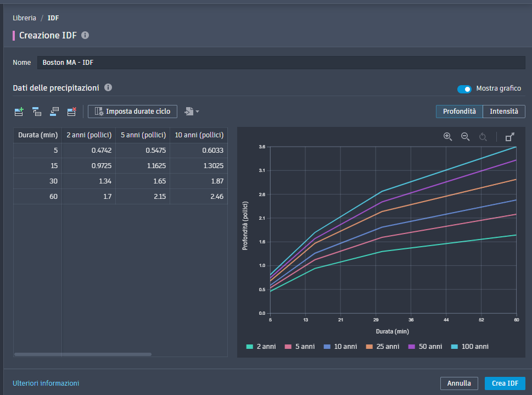Click the table's horizontal scrollbar

(83, 354)
